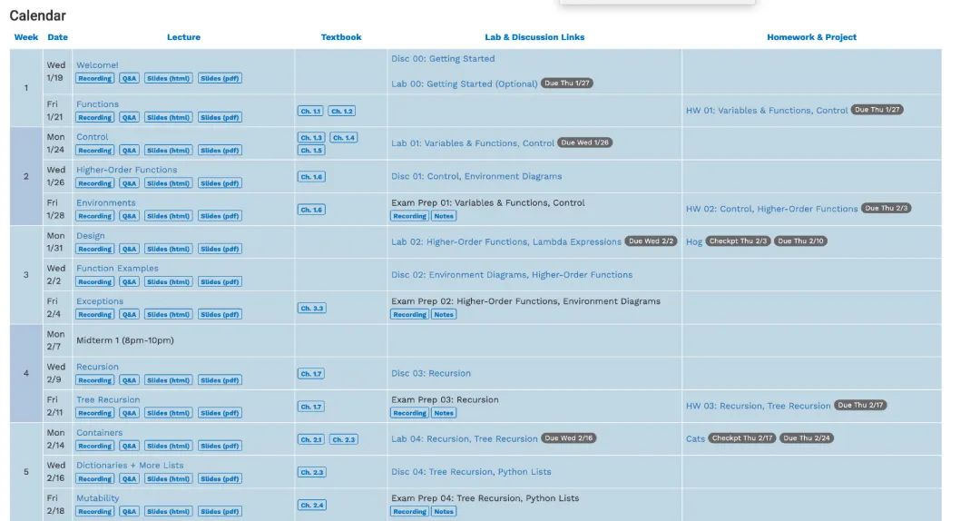Open Recording for the Exceptions lecture

95,315
